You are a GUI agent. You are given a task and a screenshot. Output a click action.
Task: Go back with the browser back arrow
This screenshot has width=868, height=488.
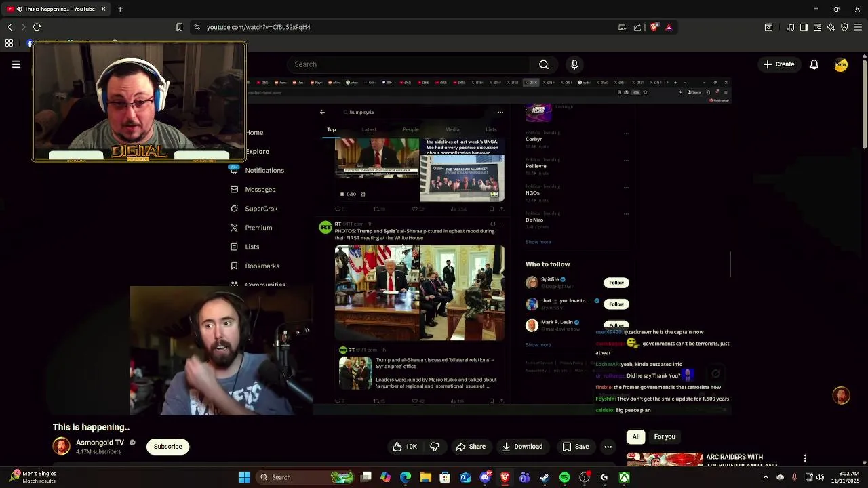coord(9,27)
